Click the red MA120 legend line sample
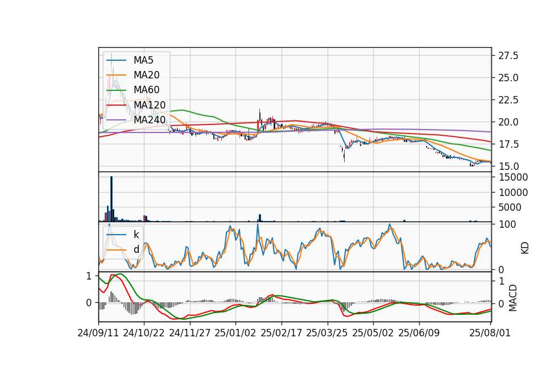546x392 pixels. tap(116, 105)
